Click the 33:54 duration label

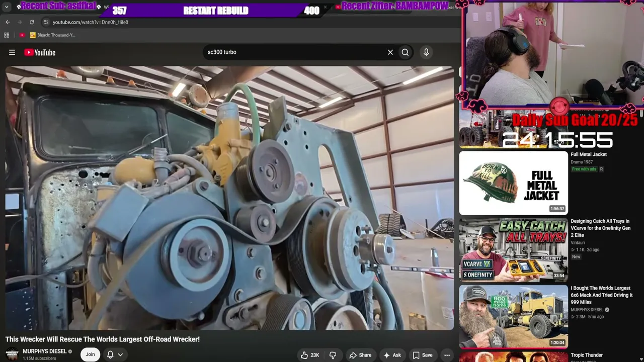point(559,276)
